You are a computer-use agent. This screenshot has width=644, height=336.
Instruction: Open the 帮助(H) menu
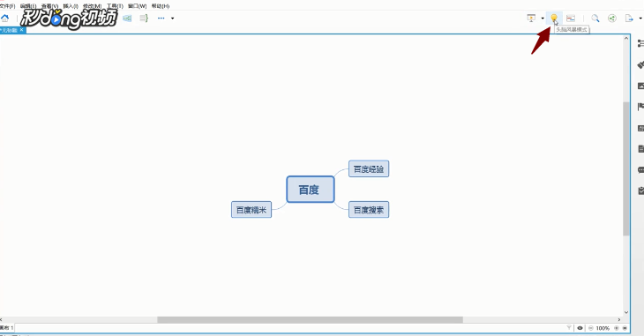click(161, 6)
